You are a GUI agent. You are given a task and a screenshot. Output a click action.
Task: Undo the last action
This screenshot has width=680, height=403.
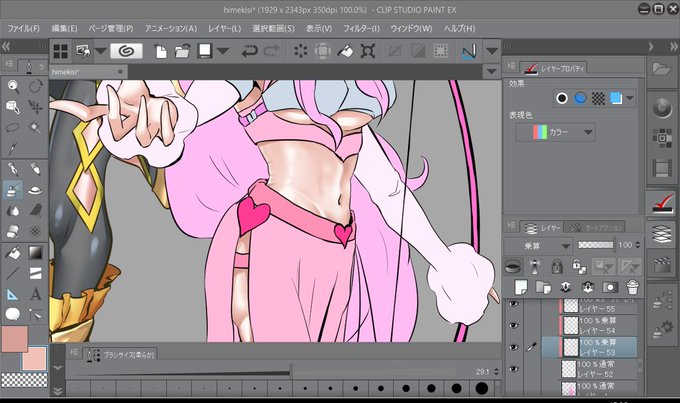(x=249, y=51)
